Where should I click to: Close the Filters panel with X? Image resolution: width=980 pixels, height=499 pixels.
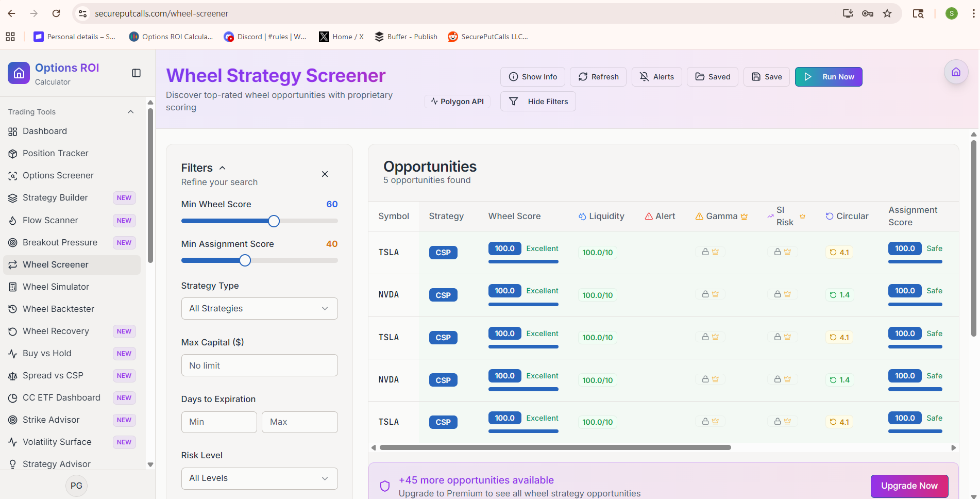tap(325, 174)
